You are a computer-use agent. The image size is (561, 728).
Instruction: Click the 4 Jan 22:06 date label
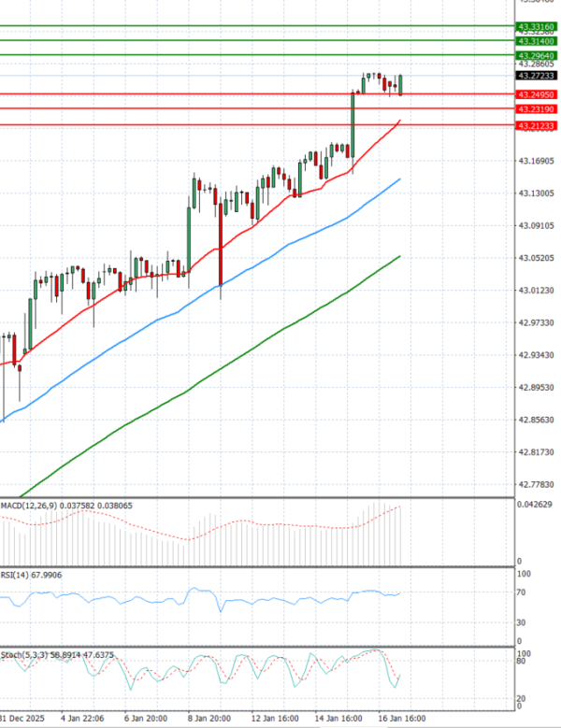click(81, 720)
